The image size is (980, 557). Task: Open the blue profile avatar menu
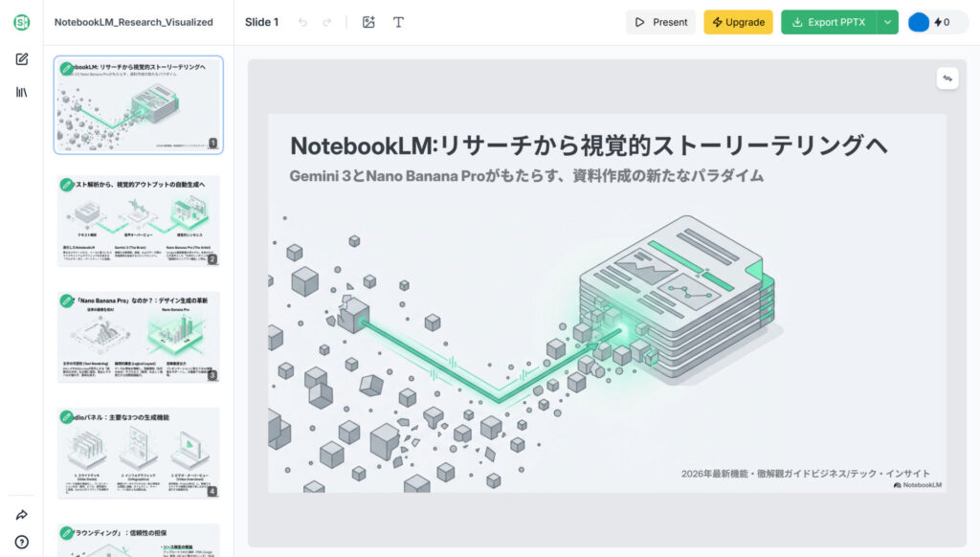coord(919,22)
